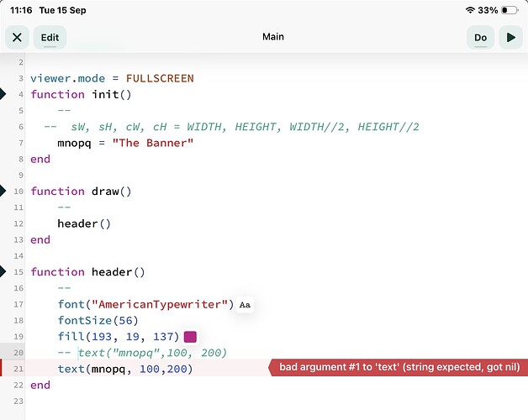Run the project with the play button
528x420 pixels.
click(510, 37)
